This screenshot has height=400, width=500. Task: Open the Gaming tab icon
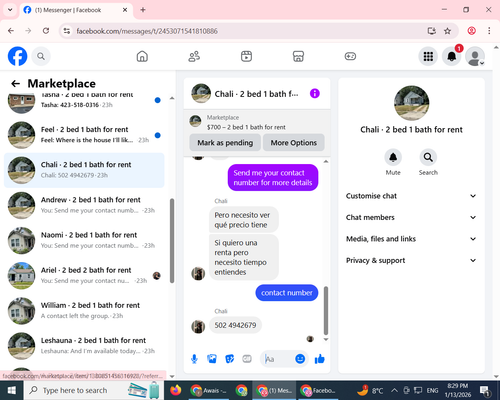coord(350,56)
